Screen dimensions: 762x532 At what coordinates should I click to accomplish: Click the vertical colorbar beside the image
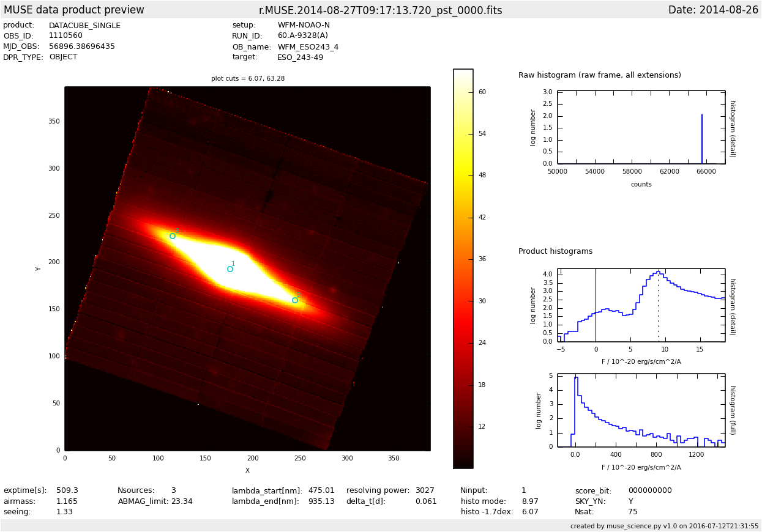tap(463, 268)
